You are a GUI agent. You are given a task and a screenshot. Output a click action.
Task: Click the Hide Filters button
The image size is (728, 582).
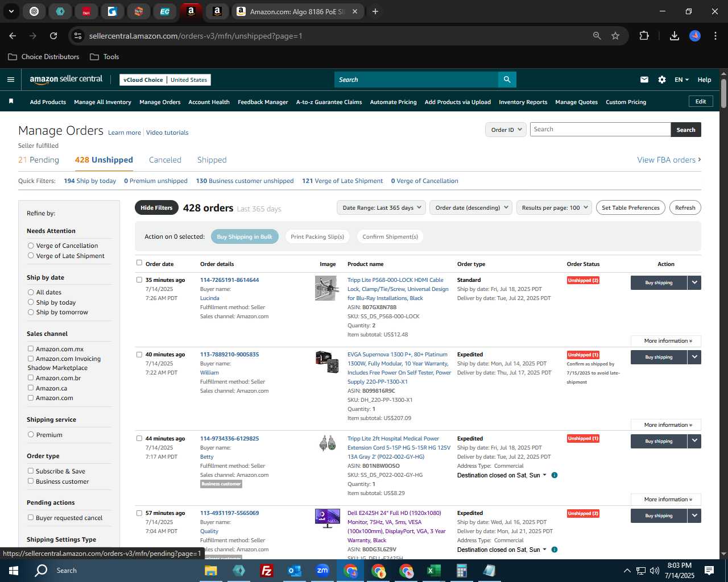[x=156, y=207]
